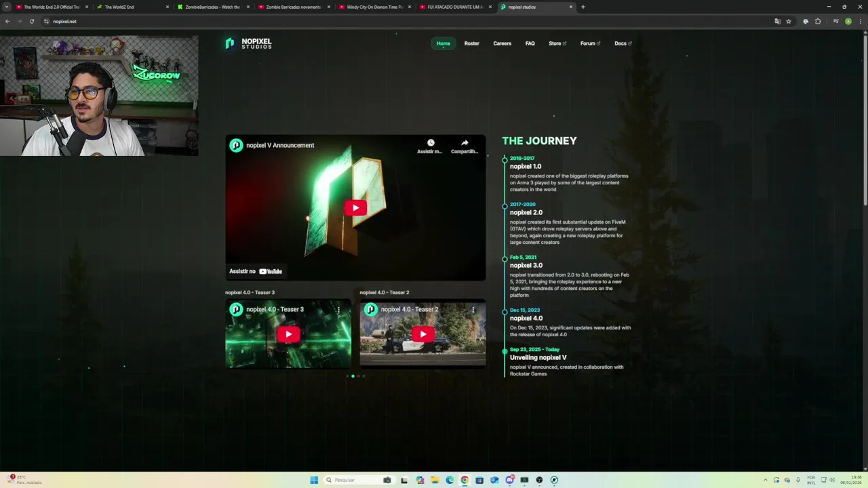The height and width of the screenshot is (488, 868).
Task: Click channel avatar on Teaser 3 video
Action: pos(236,310)
